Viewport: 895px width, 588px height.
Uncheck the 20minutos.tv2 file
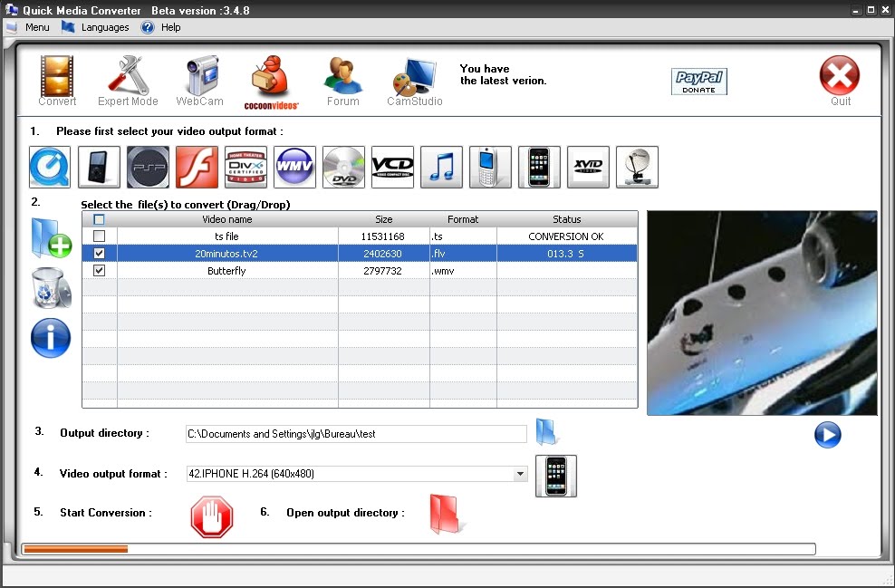pos(99,253)
